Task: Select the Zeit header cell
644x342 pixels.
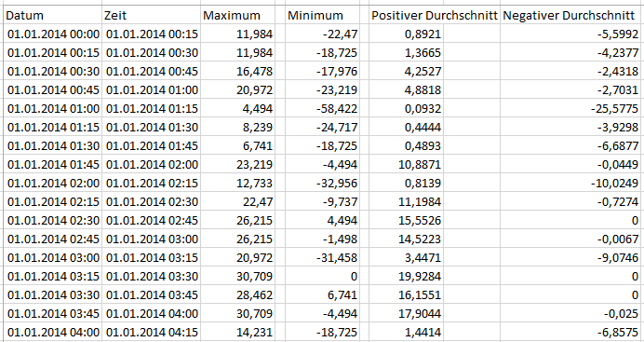Action: (x=151, y=16)
